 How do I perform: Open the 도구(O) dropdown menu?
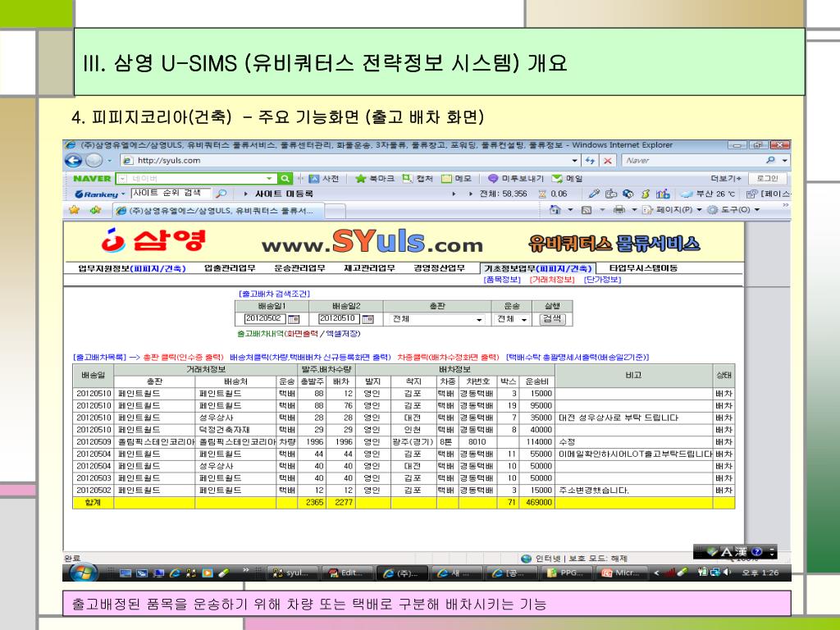734,210
